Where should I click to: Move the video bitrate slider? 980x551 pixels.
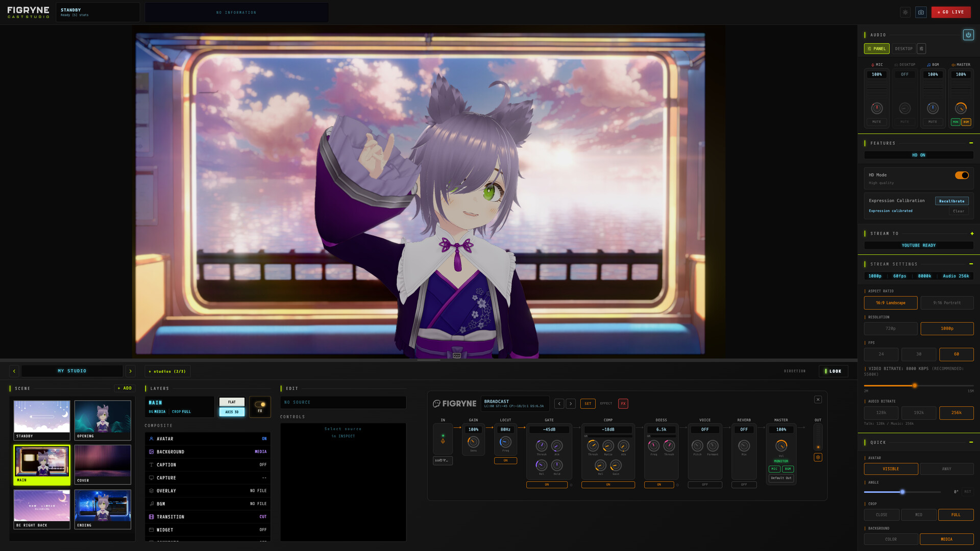(x=914, y=386)
